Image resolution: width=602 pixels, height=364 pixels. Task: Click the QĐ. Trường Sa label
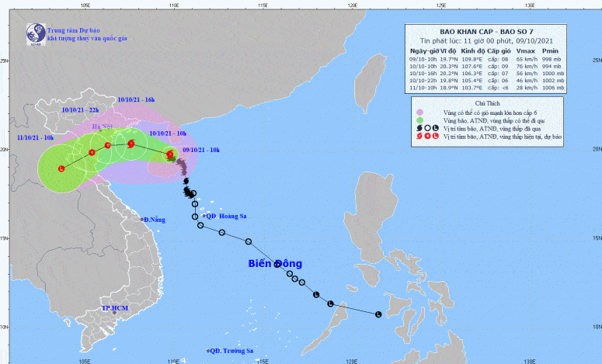click(x=233, y=351)
